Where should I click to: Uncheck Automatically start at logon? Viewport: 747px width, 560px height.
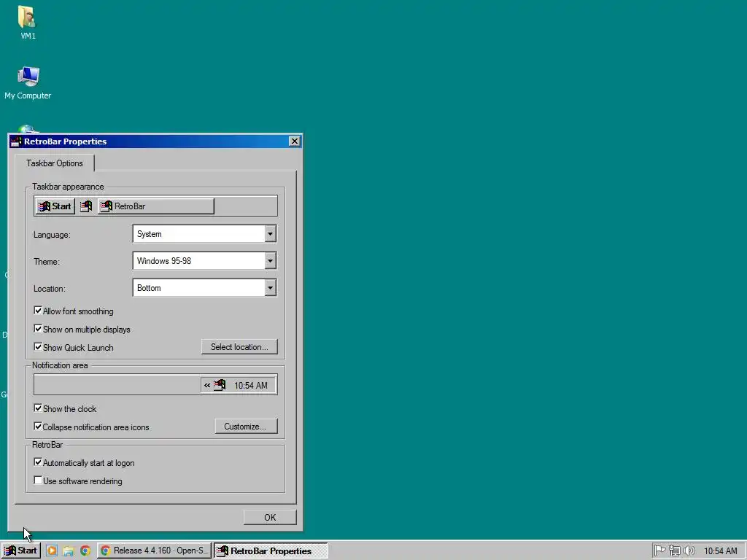click(x=38, y=462)
